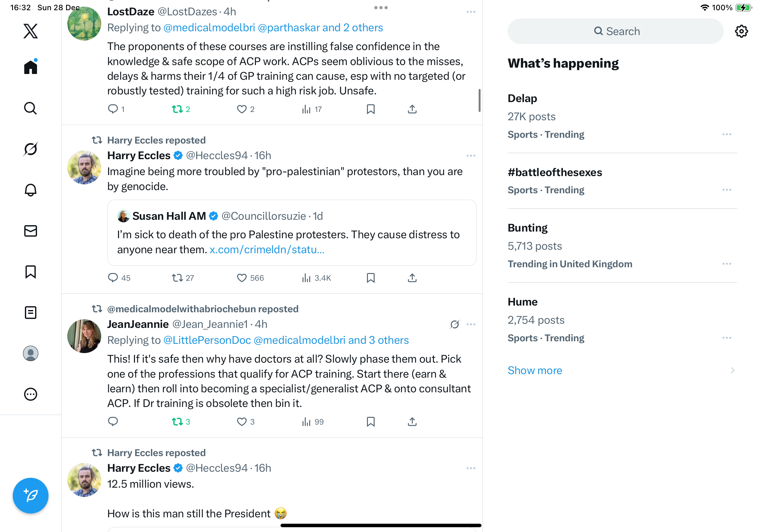Expand Show more trends chevron

(732, 370)
